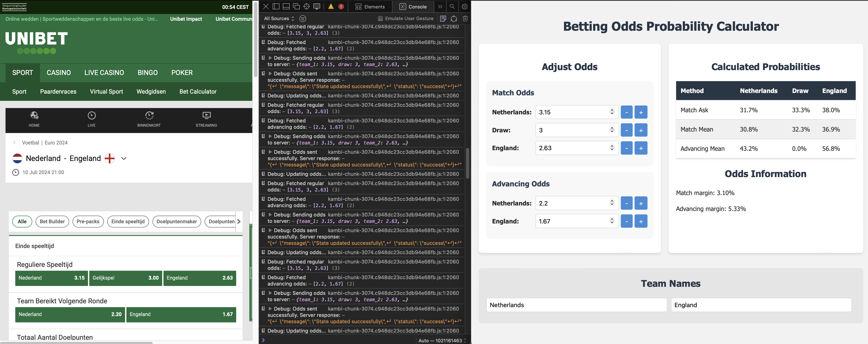This screenshot has height=344, width=868.
Task: Open the CASINO menu tab
Action: click(59, 73)
